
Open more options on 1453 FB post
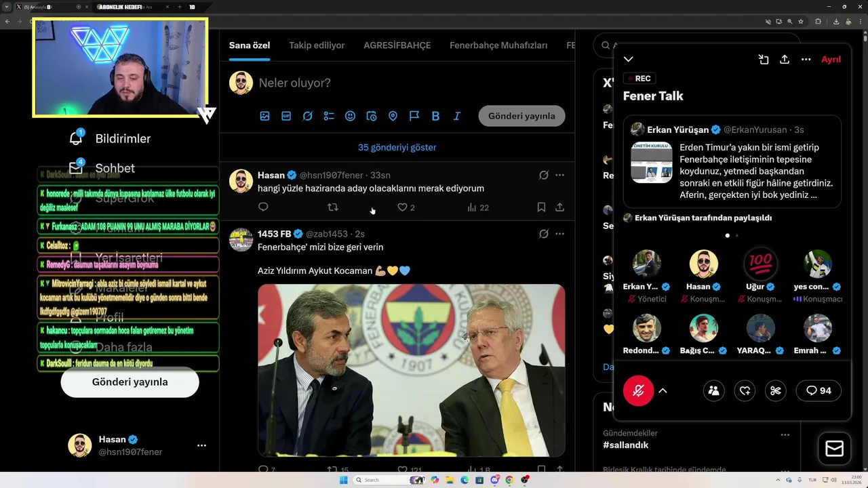(559, 234)
